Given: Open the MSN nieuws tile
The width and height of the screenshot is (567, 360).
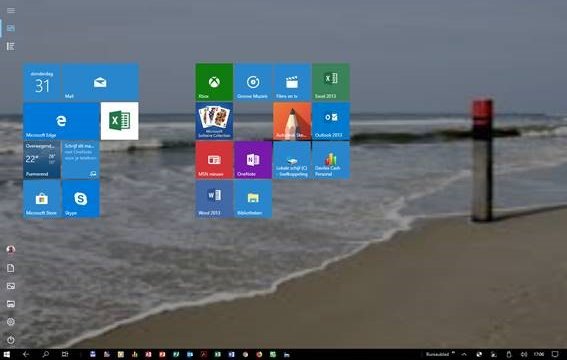Looking at the screenshot, I should [x=214, y=160].
